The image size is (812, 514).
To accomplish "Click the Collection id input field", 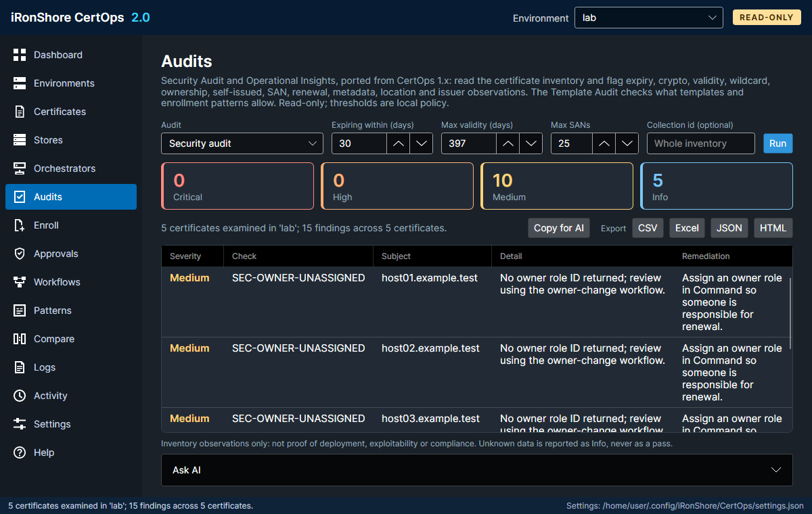I will click(x=701, y=143).
